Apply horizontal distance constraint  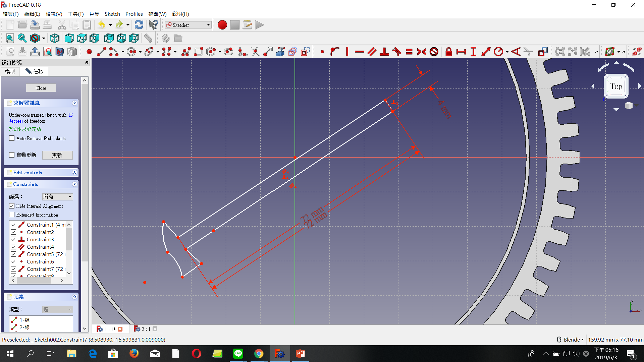pos(461,52)
